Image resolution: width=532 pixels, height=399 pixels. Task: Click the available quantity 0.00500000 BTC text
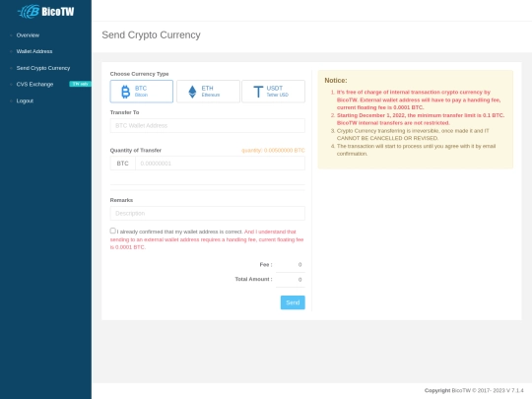click(x=273, y=151)
